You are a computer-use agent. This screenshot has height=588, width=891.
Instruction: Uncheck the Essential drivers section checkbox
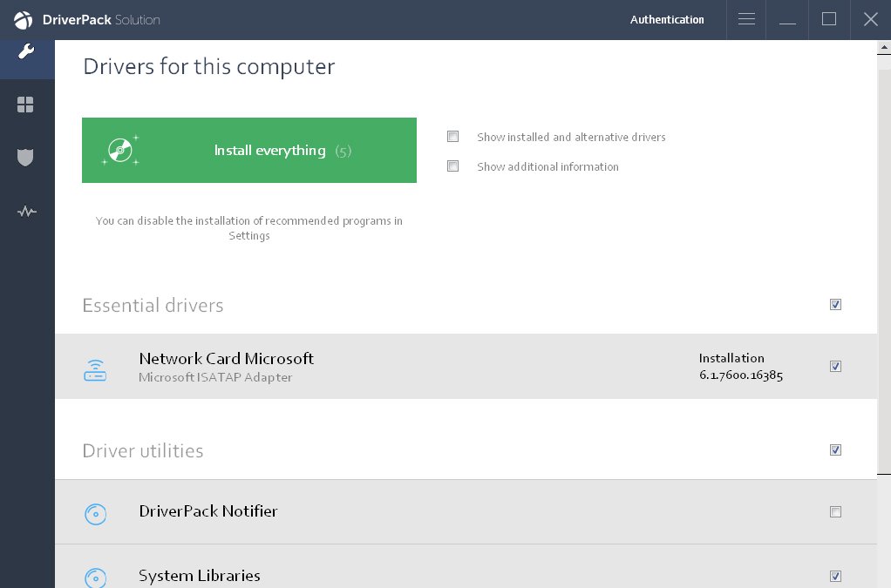point(835,304)
